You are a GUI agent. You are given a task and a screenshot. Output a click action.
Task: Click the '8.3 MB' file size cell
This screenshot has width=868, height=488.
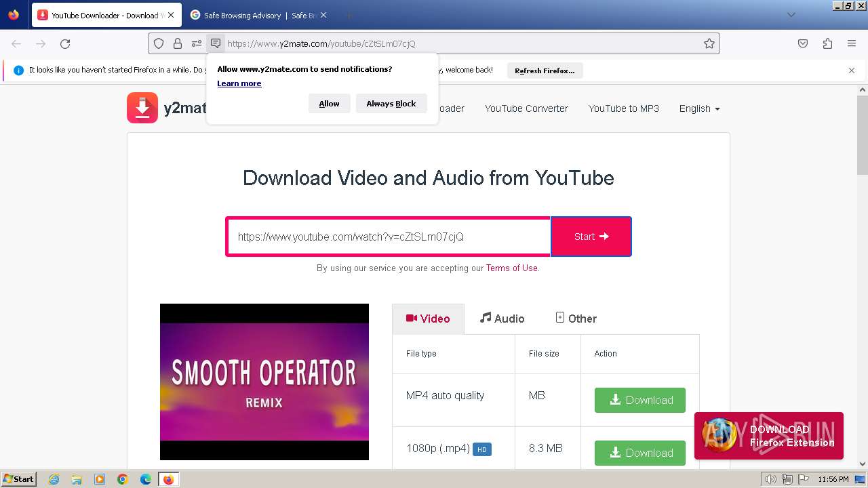coord(545,448)
